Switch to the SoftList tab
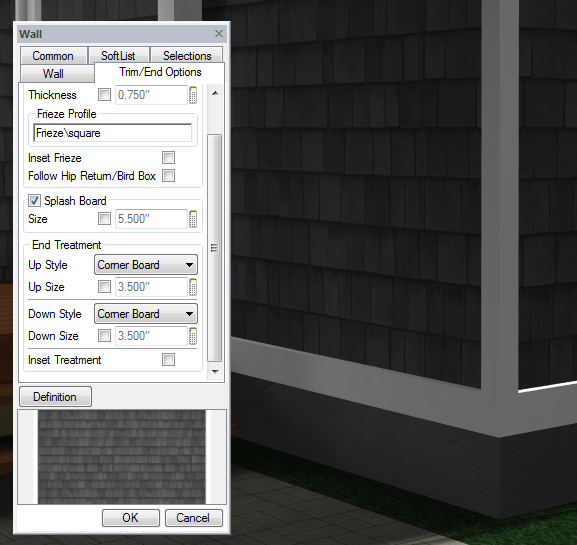Image resolution: width=577 pixels, height=545 pixels. pyautogui.click(x=119, y=56)
